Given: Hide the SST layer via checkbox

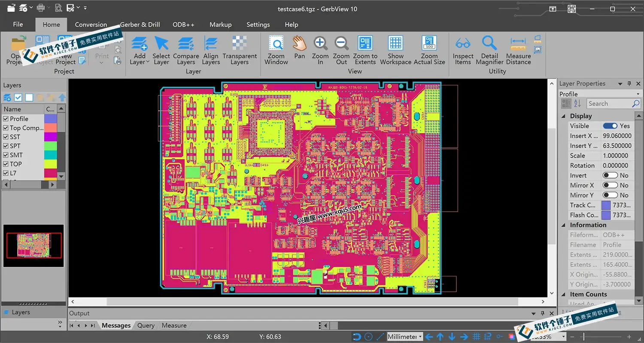Looking at the screenshot, I should [x=6, y=137].
